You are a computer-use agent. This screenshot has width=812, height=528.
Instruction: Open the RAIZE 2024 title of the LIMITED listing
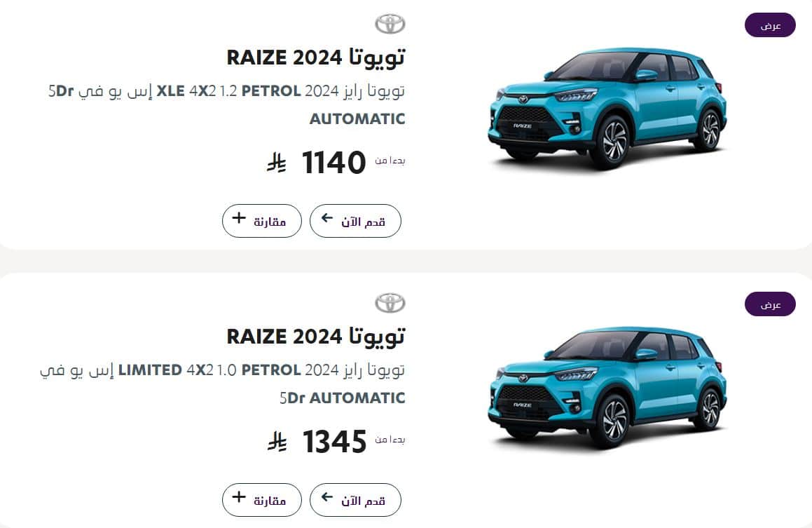coord(315,337)
